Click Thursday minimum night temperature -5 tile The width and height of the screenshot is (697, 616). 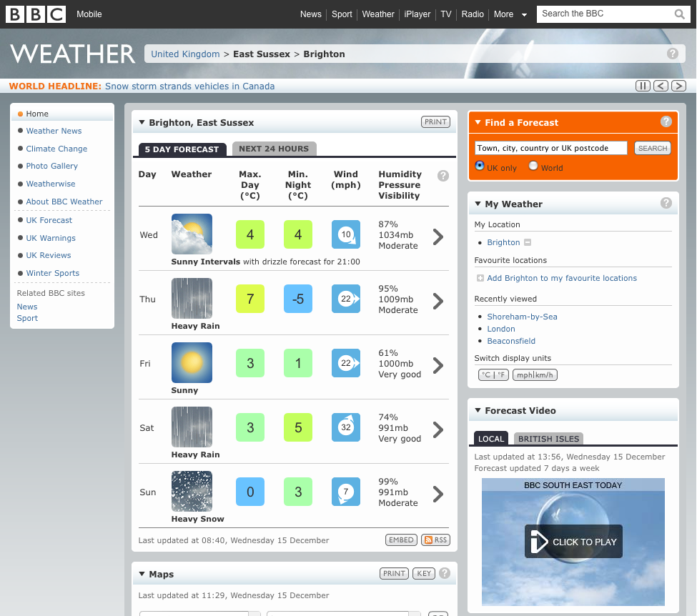[298, 299]
